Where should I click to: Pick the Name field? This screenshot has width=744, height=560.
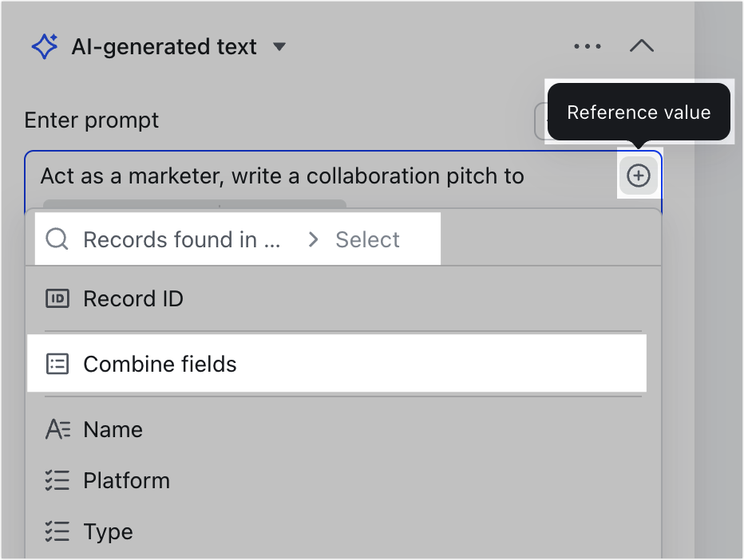coord(343,430)
